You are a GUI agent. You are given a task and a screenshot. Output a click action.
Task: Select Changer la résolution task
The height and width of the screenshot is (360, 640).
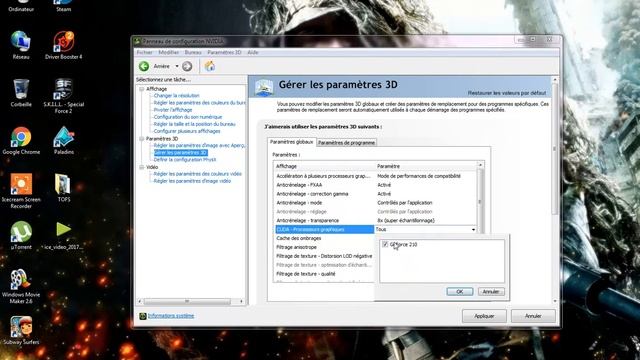tap(176, 96)
